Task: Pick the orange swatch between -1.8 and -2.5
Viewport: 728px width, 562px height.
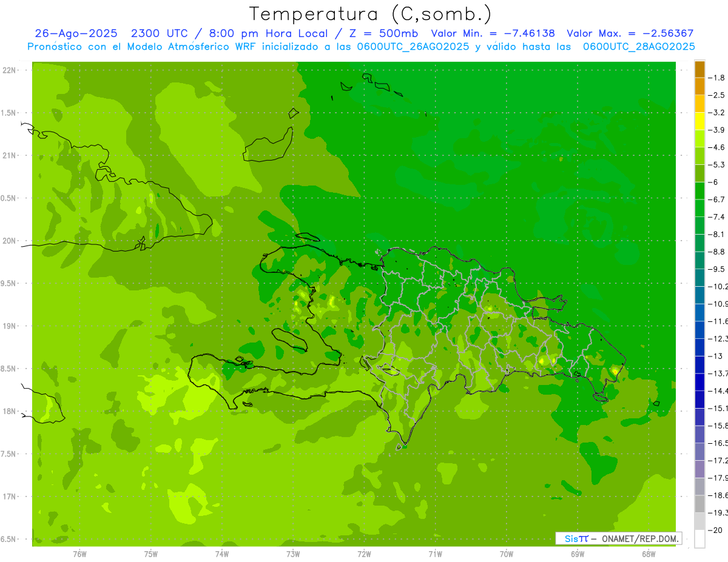Action: (699, 86)
